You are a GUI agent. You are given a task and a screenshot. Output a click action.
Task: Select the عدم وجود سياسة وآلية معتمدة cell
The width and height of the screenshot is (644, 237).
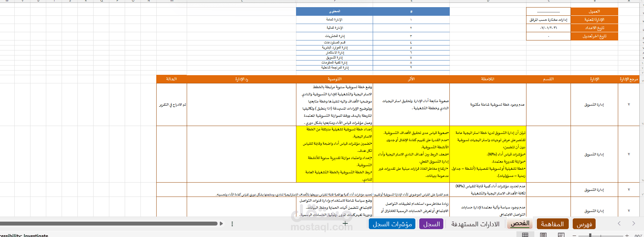click(488, 207)
